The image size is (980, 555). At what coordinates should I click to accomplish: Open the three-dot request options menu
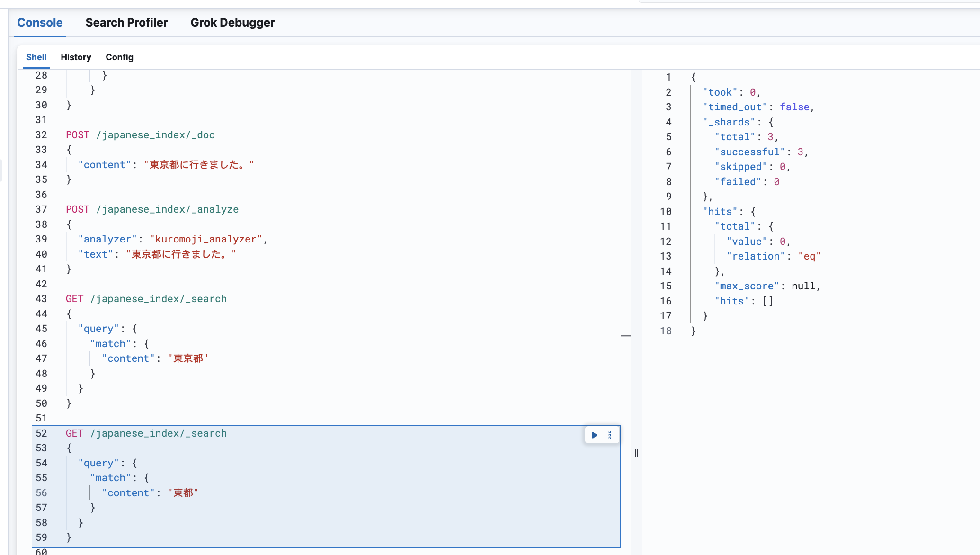click(610, 435)
